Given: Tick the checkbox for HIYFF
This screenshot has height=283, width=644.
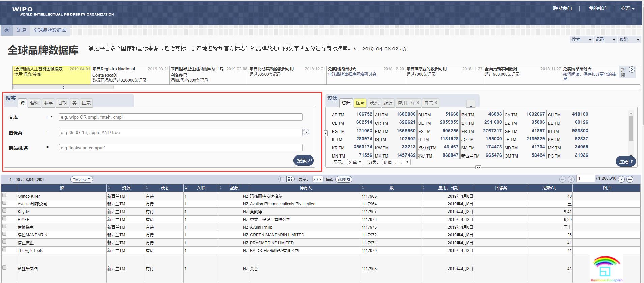Looking at the screenshot, I should [4, 218].
